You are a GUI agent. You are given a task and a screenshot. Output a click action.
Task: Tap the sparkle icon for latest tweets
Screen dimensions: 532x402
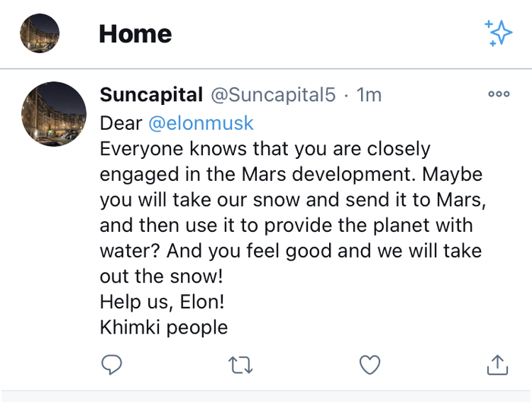[499, 33]
